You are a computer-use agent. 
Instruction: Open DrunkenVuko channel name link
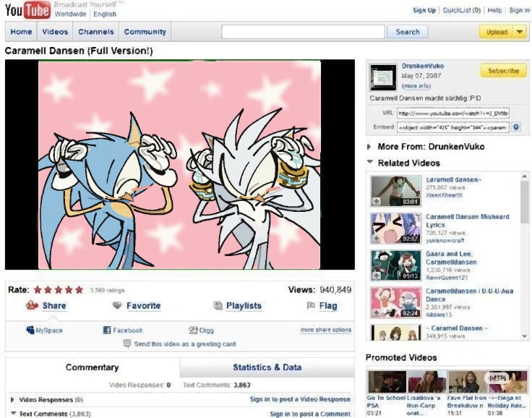point(423,66)
